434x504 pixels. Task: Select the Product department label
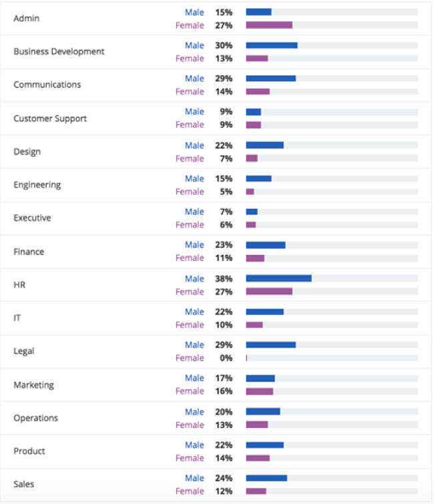pos(29,451)
